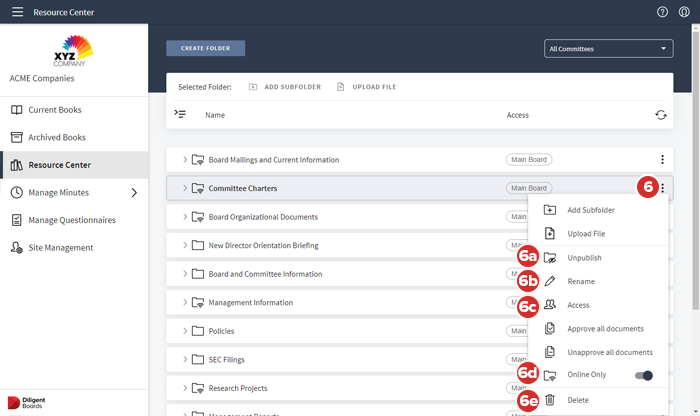Expand the Manage Minutes submenu arrow
Screen dimensions: 700x416
pyautogui.click(x=134, y=192)
